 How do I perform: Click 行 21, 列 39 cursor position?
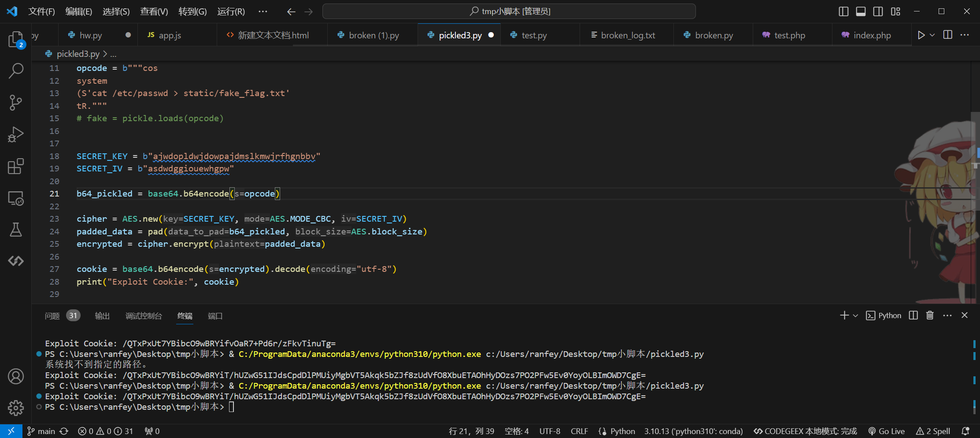pyautogui.click(x=471, y=431)
